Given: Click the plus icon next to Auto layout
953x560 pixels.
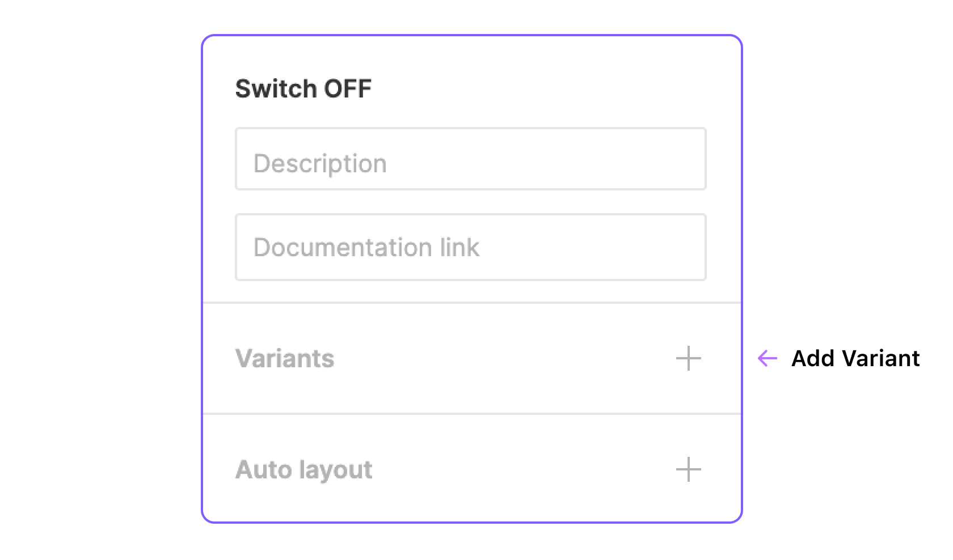Looking at the screenshot, I should coord(688,469).
